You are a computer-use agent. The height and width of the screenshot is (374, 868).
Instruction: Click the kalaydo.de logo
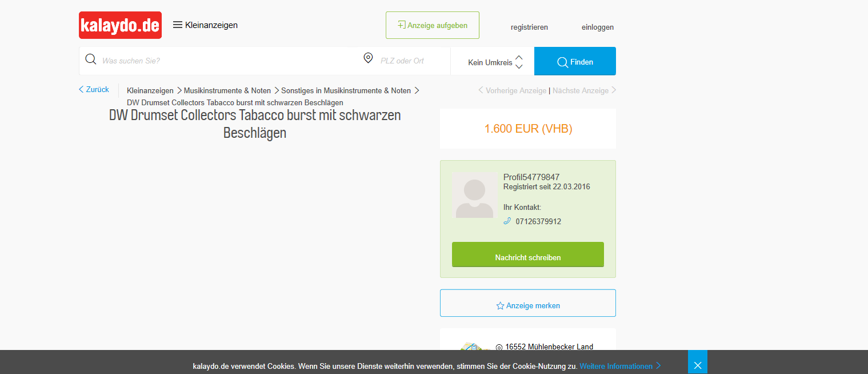click(120, 25)
